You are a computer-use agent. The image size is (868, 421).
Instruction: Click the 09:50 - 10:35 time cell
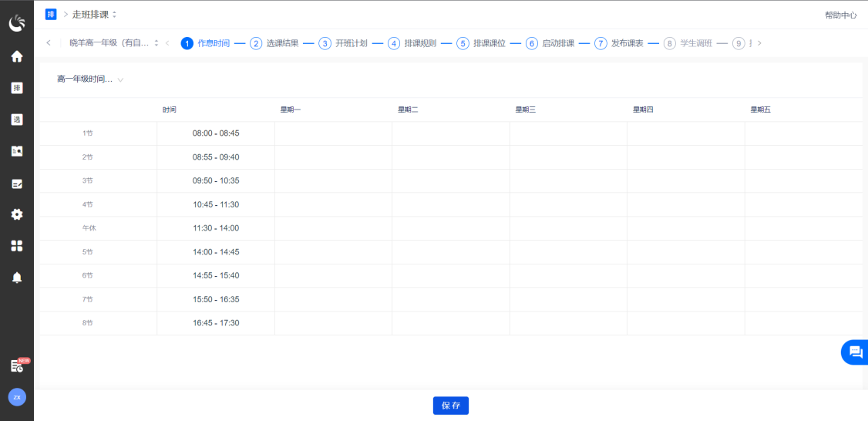pos(216,181)
